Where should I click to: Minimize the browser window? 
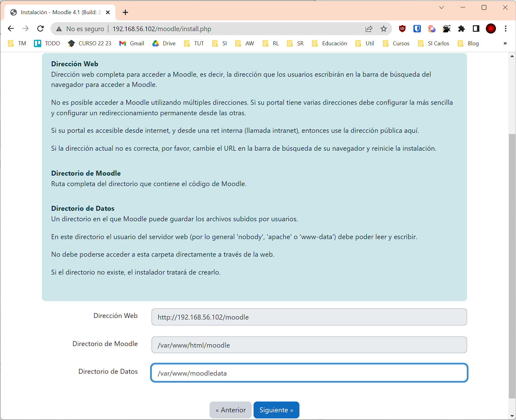coord(463,7)
